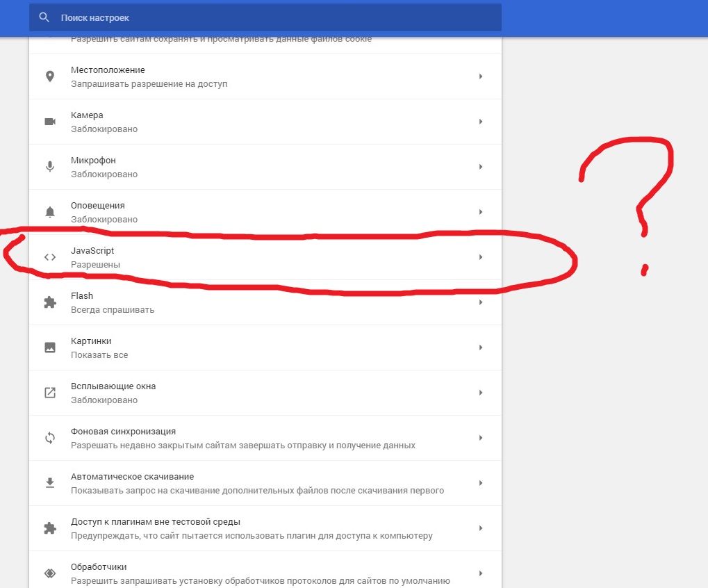Expand Доступ к плагинам via arrow
The width and height of the screenshot is (708, 588).
point(480,528)
